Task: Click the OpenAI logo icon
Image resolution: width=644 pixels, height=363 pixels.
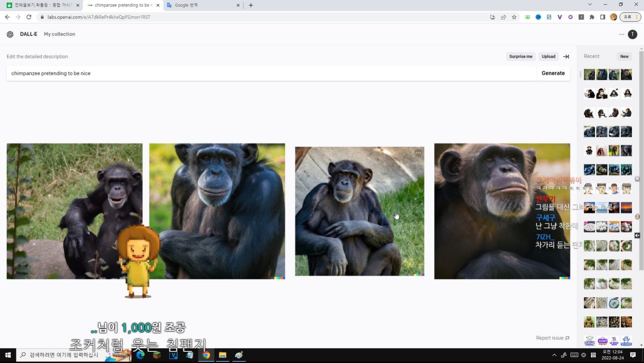Action: 10,34
